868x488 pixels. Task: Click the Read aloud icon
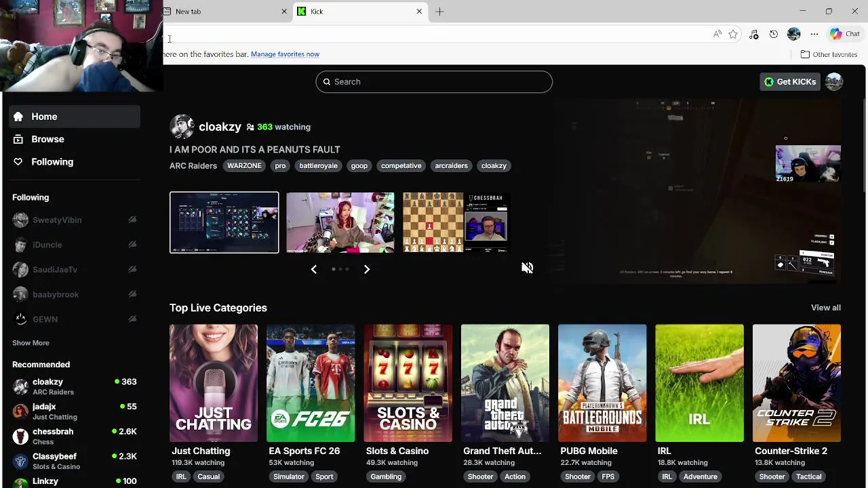pyautogui.click(x=717, y=34)
